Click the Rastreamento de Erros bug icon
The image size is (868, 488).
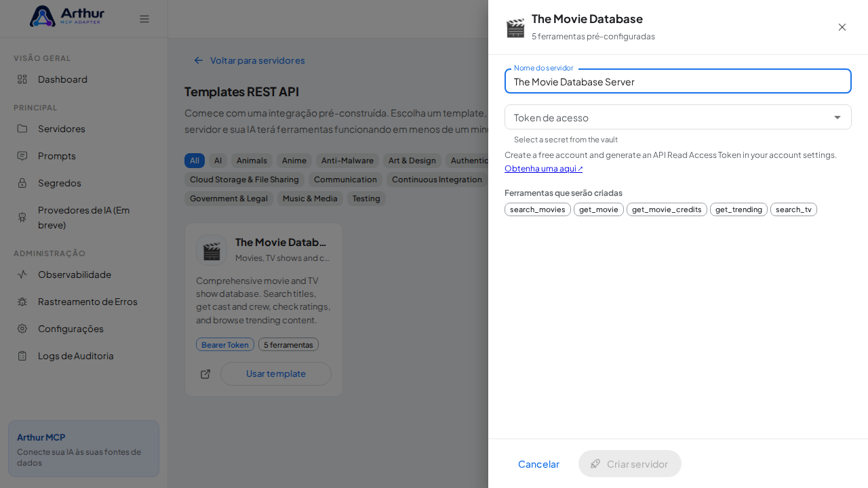click(x=22, y=302)
